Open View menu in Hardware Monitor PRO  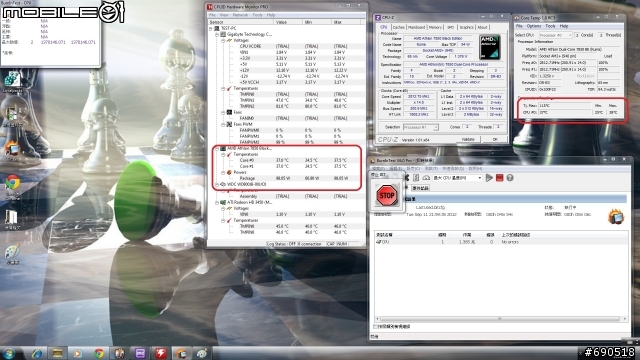tap(224, 15)
